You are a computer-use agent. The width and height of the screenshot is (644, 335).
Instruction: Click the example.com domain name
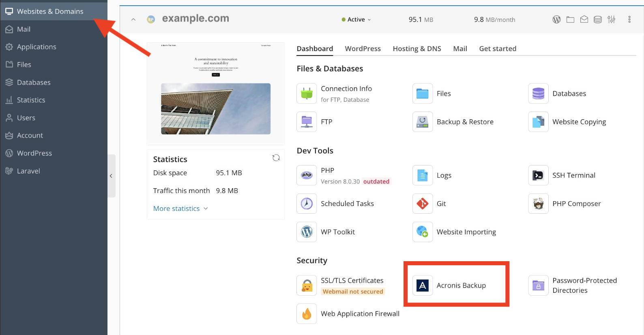[195, 19]
